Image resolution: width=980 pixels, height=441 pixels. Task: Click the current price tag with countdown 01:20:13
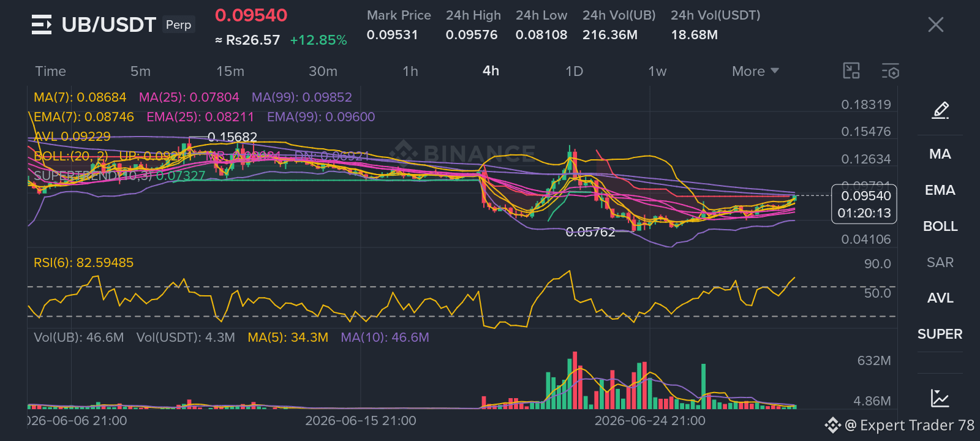[864, 205]
